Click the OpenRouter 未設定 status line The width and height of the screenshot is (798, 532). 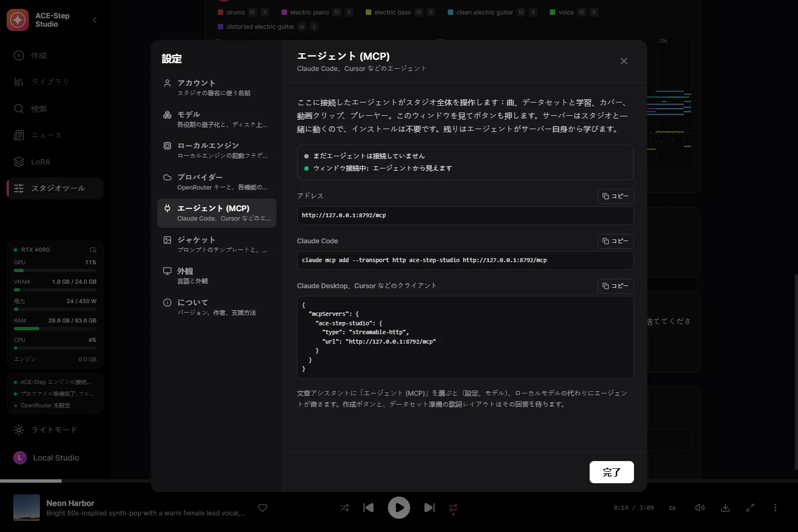42,406
